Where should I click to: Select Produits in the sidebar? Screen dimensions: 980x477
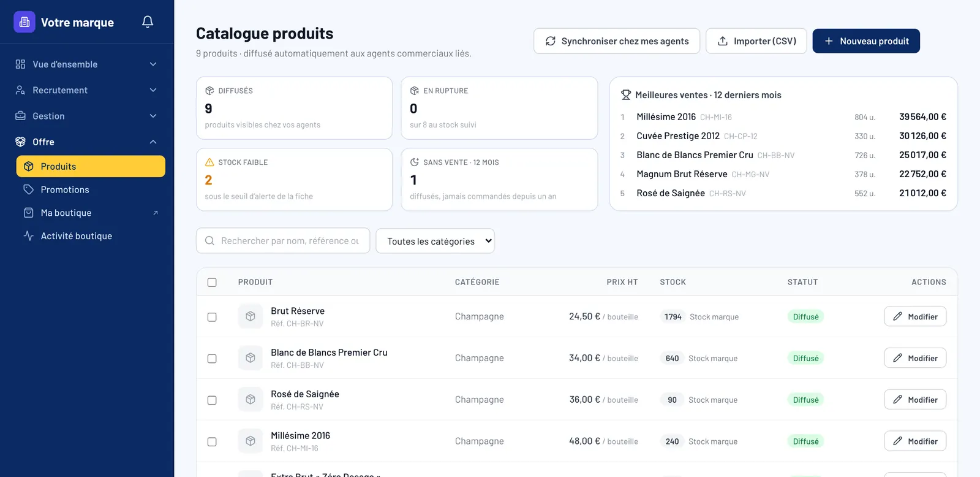[91, 166]
